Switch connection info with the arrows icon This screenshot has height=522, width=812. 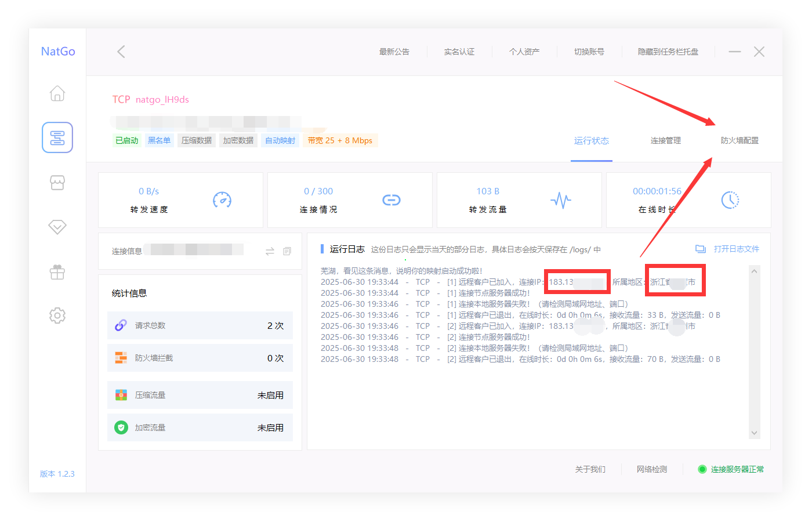270,251
